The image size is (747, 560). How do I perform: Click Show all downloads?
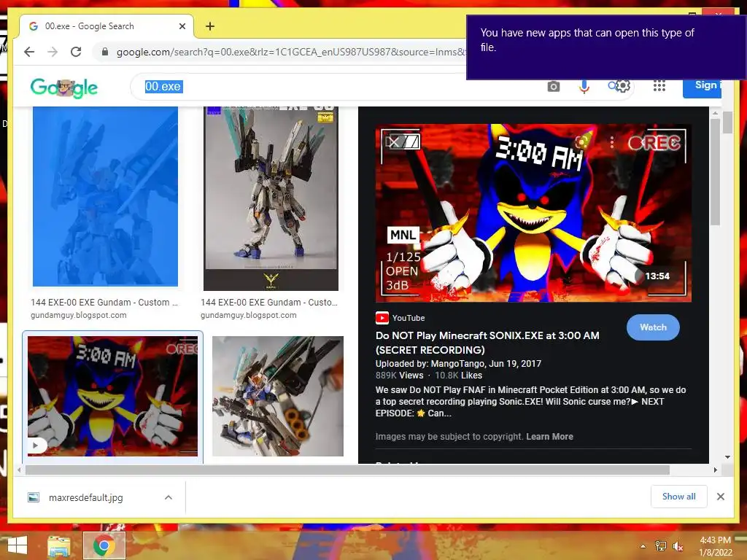click(678, 496)
